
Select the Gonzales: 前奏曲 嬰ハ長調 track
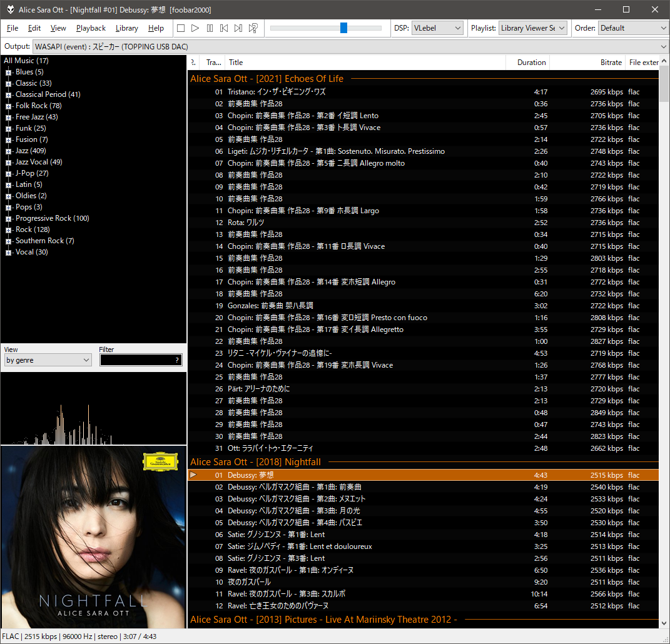423,306
